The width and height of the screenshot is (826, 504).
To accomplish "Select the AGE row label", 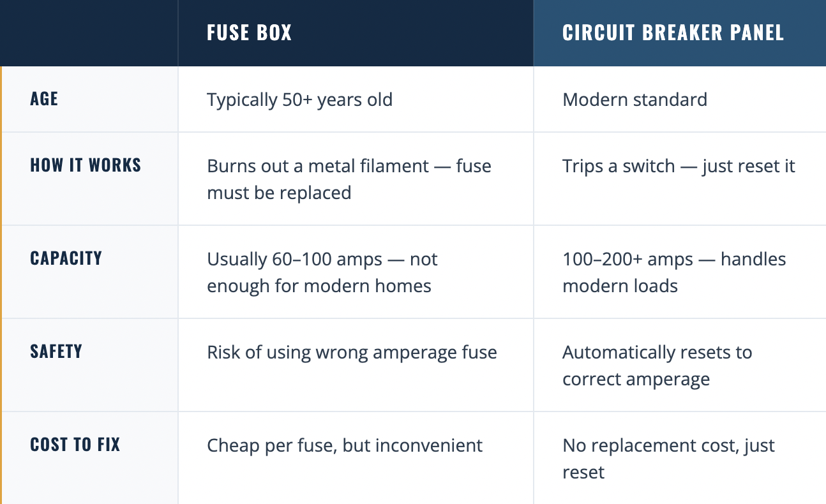I will coord(44,99).
